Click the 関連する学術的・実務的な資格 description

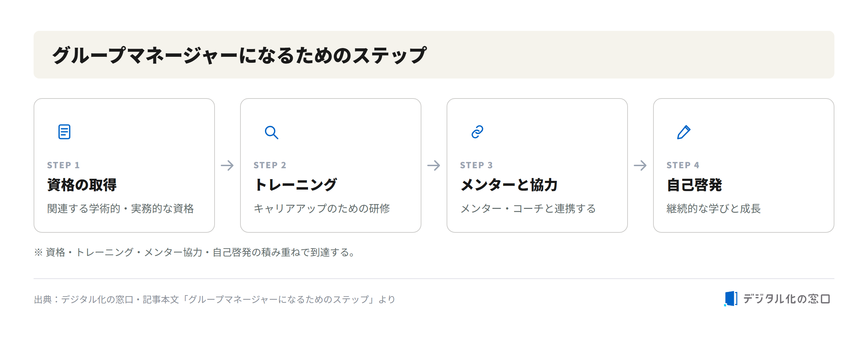[120, 209]
